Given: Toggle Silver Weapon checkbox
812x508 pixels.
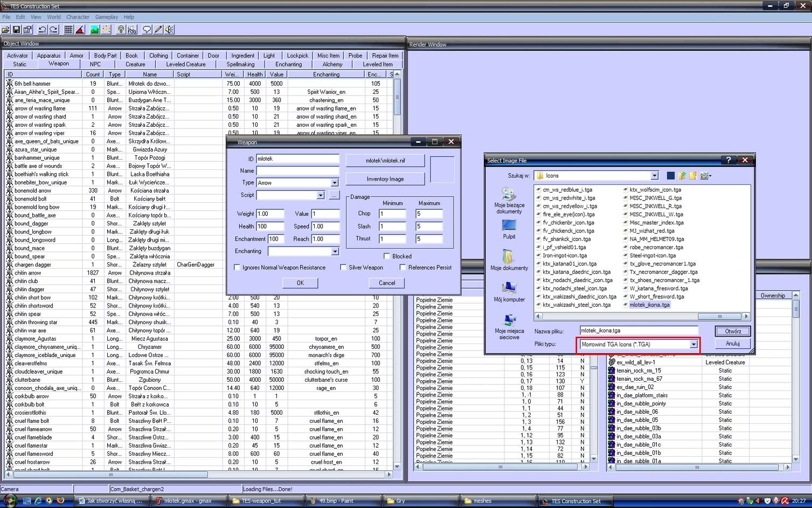Looking at the screenshot, I should 343,267.
